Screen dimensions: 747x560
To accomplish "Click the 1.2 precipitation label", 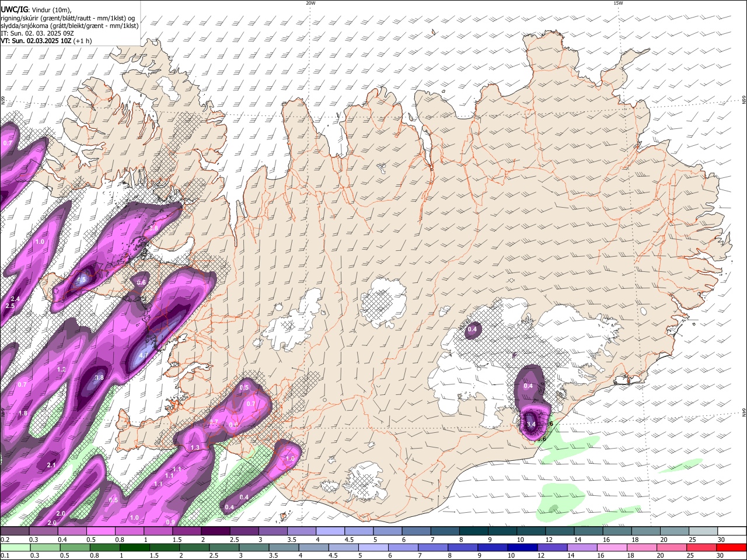I will [61, 370].
